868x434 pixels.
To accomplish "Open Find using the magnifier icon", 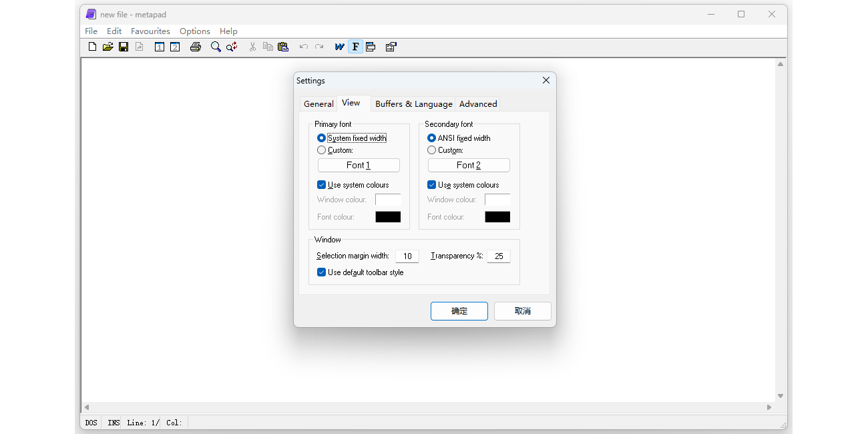I will 216,47.
